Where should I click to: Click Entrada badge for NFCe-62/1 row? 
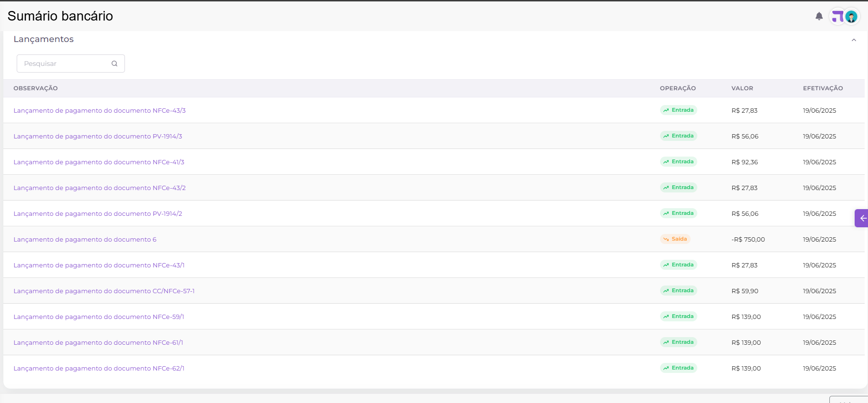pyautogui.click(x=678, y=368)
